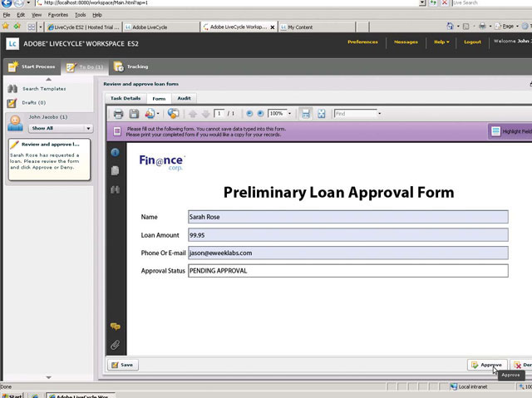Switch to the Audit tab
Image resolution: width=532 pixels, height=398 pixels.
[x=184, y=98]
